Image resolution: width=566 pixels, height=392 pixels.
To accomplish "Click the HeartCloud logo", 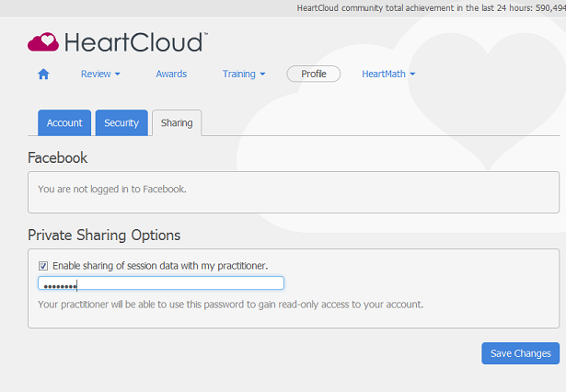I will [x=118, y=42].
